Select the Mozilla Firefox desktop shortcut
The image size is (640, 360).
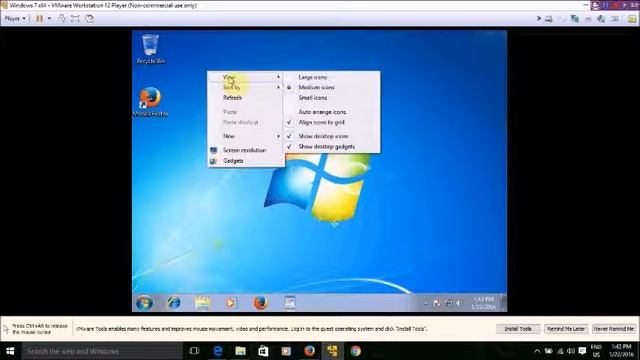(x=151, y=102)
